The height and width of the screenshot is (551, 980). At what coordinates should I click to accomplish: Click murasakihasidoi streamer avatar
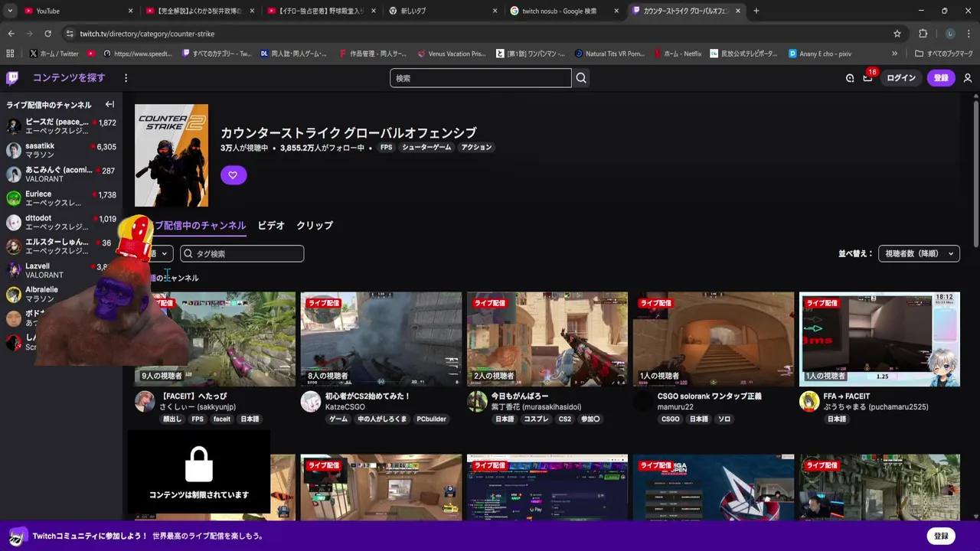tap(477, 401)
